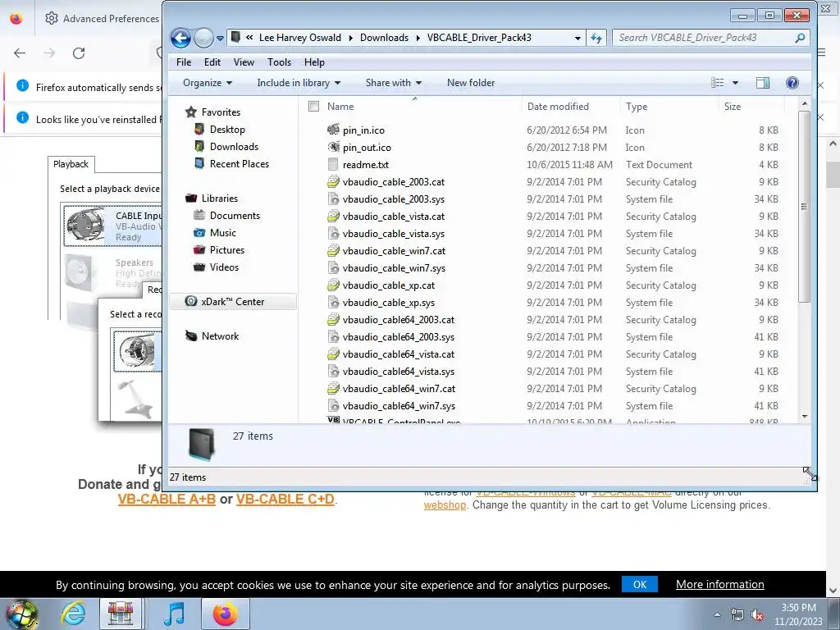
Task: Click Firefox browser back arrow
Action: pos(20,53)
